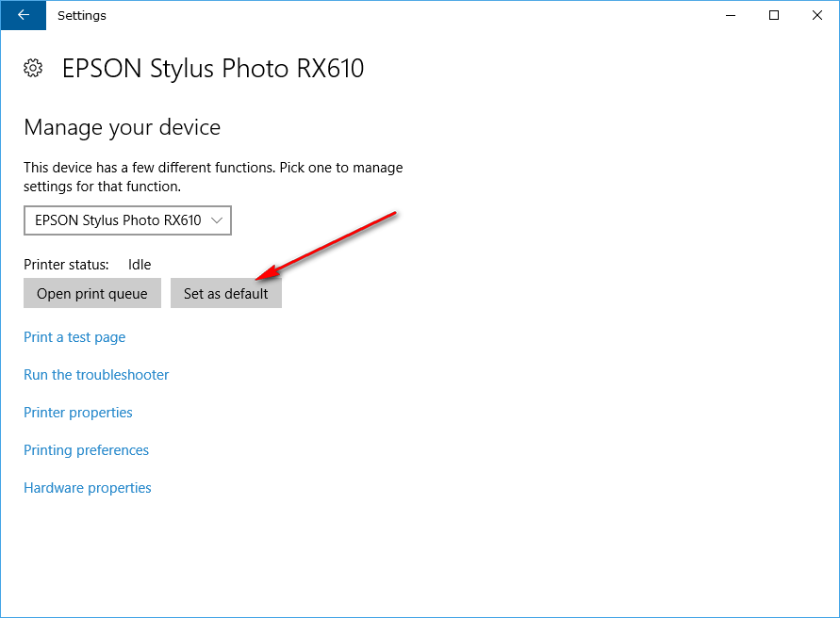840x618 pixels.
Task: Click the Idle printer status value
Action: (x=140, y=265)
